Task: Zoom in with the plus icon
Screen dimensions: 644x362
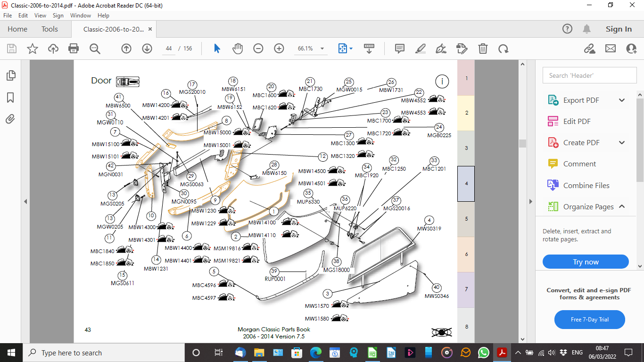Action: click(x=279, y=49)
